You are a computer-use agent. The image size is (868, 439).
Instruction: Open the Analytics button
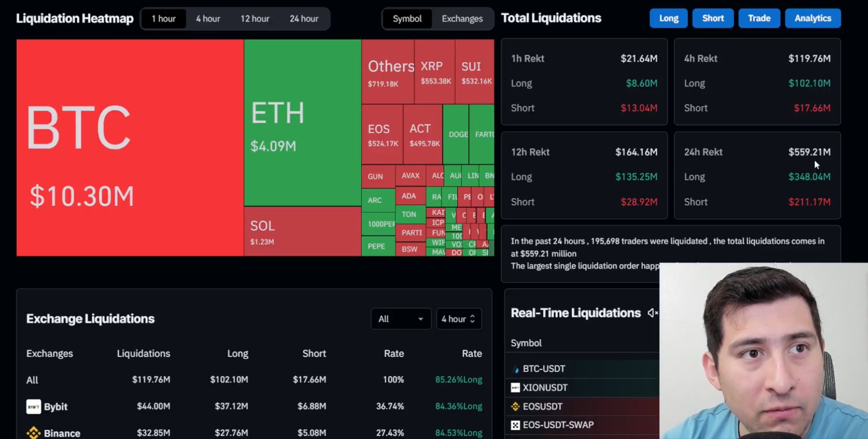813,18
